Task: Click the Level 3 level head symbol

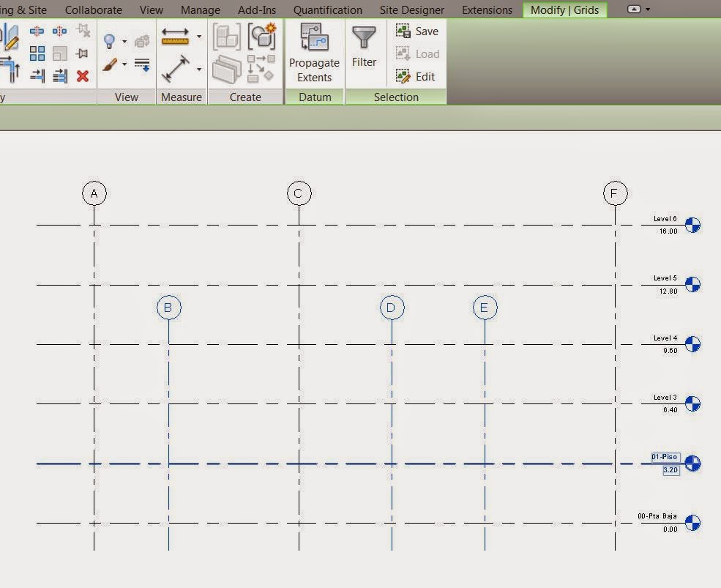Action: [692, 403]
